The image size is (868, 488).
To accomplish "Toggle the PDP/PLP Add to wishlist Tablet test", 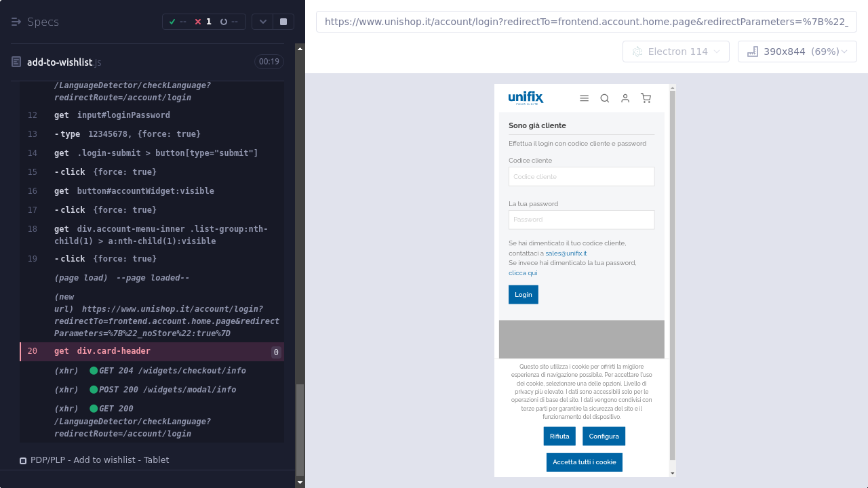I will pyautogui.click(x=23, y=460).
